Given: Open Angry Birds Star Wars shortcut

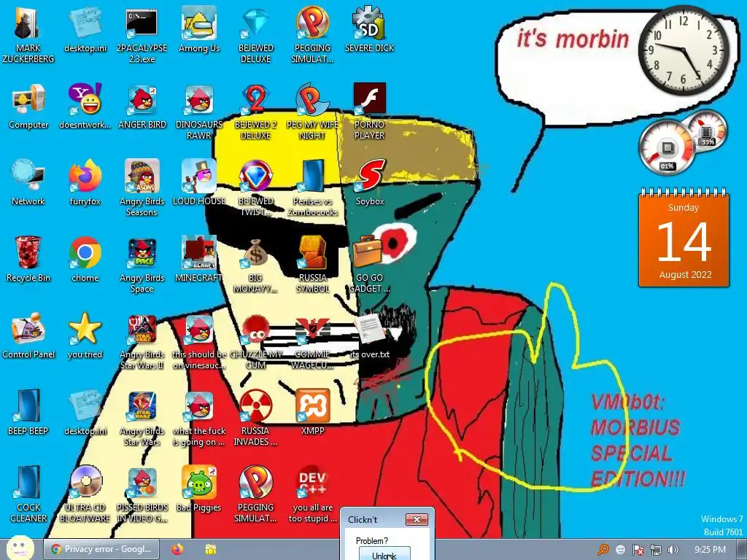Looking at the screenshot, I should click(142, 418).
